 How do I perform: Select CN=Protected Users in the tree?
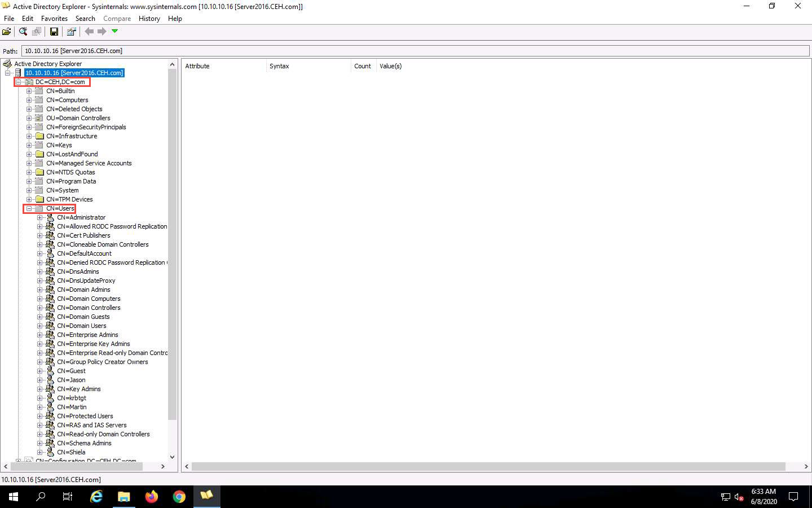85,416
